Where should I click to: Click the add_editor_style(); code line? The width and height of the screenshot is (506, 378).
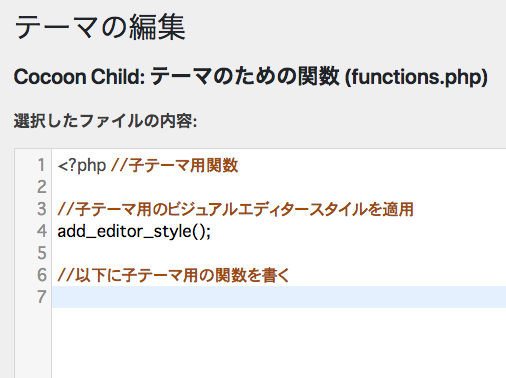pyautogui.click(x=134, y=231)
